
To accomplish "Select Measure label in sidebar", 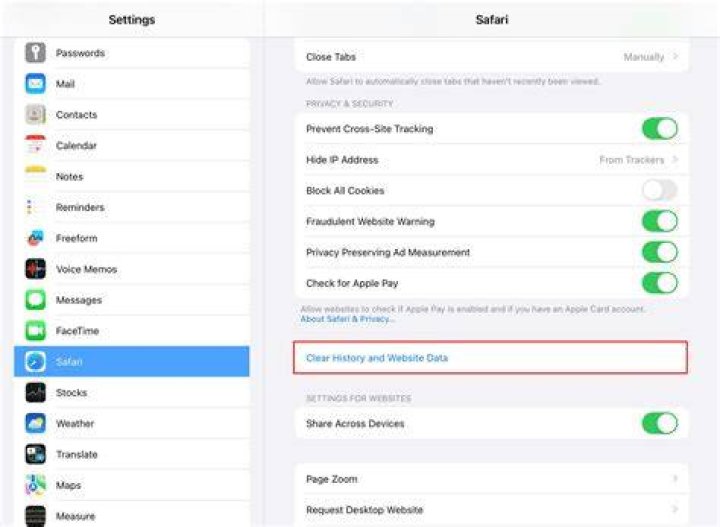I will [x=75, y=516].
